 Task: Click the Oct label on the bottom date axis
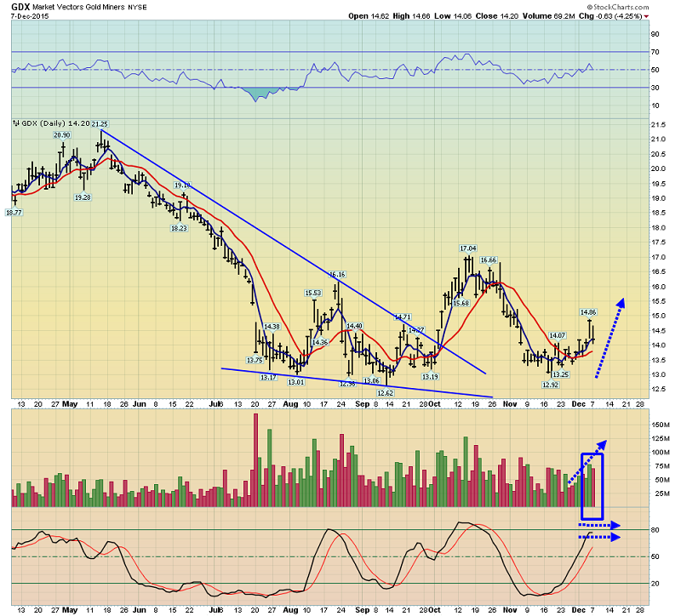click(x=434, y=610)
